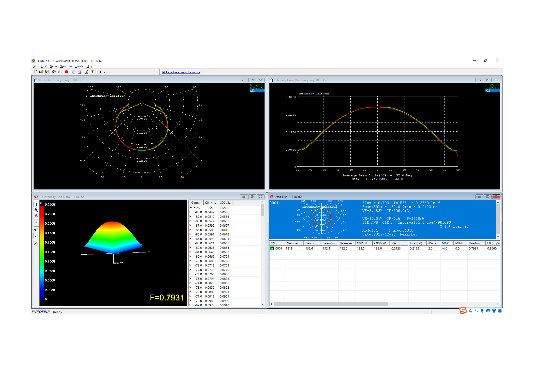The width and height of the screenshot is (540, 380).
Task: Click the first icon in the main toolbar
Action: click(x=35, y=72)
